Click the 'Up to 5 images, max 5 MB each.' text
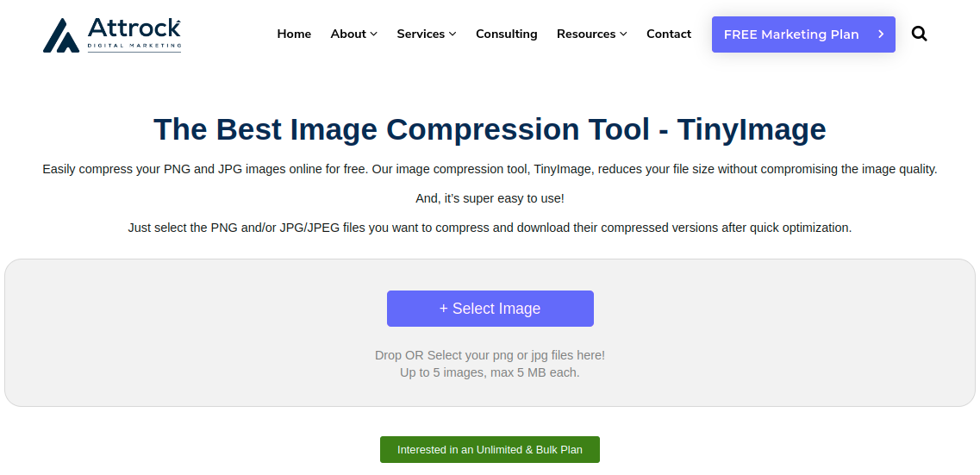Image resolution: width=980 pixels, height=475 pixels. 490,372
